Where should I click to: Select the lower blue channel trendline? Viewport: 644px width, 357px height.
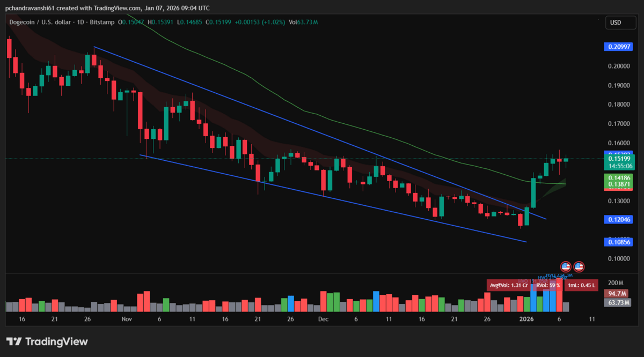[333, 198]
